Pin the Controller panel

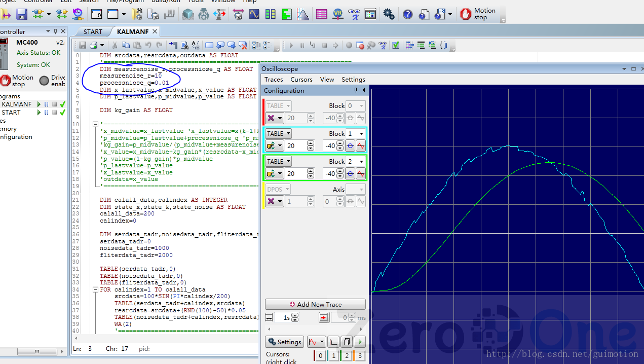pos(56,31)
